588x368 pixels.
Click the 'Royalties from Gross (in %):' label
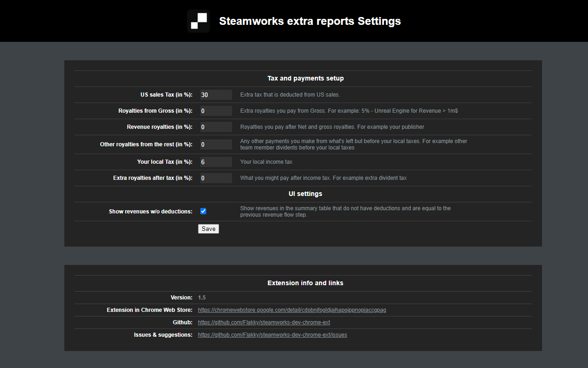pyautogui.click(x=155, y=111)
